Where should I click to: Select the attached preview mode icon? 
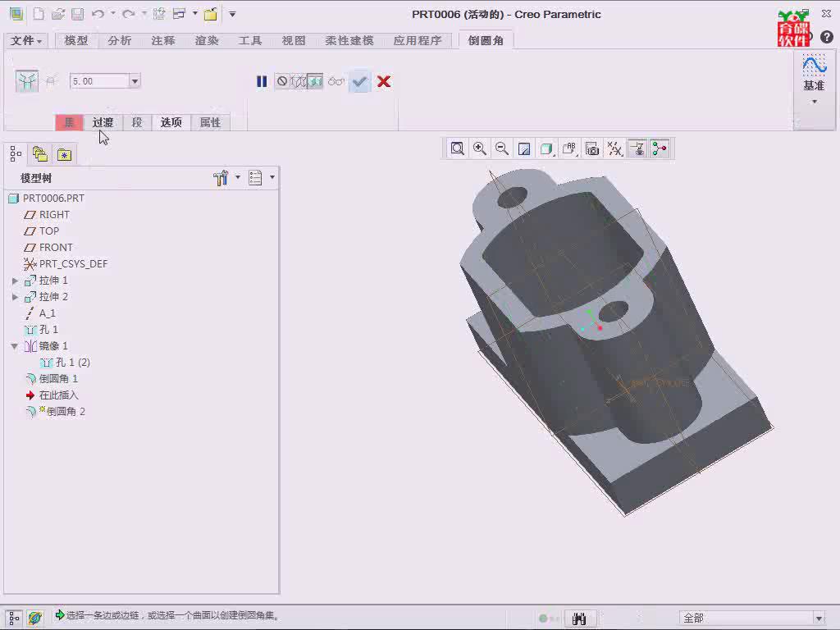[315, 81]
